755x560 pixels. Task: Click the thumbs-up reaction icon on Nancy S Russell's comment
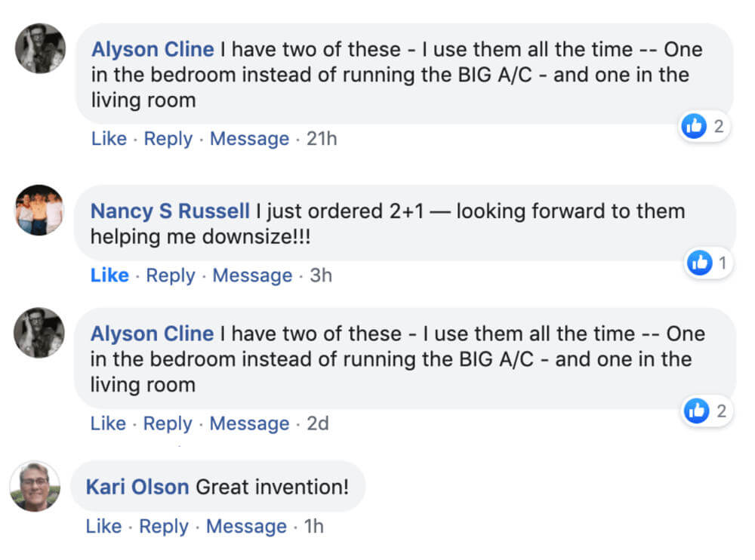(700, 263)
